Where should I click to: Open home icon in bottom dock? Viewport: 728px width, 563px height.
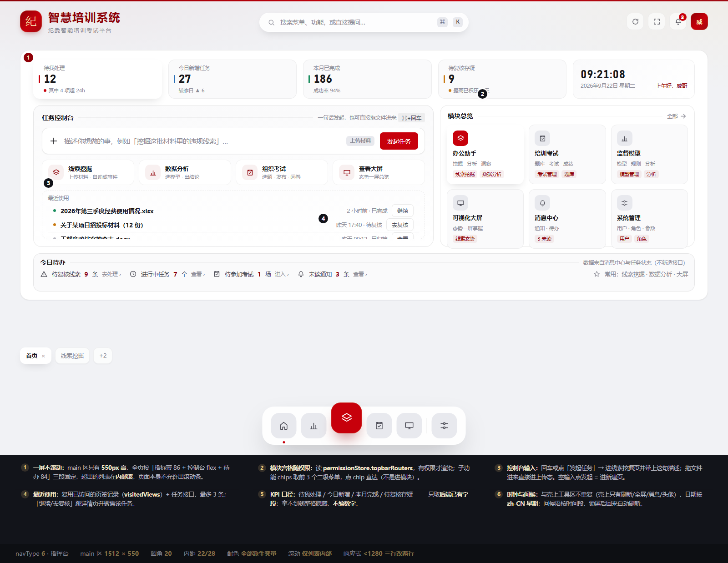point(283,426)
